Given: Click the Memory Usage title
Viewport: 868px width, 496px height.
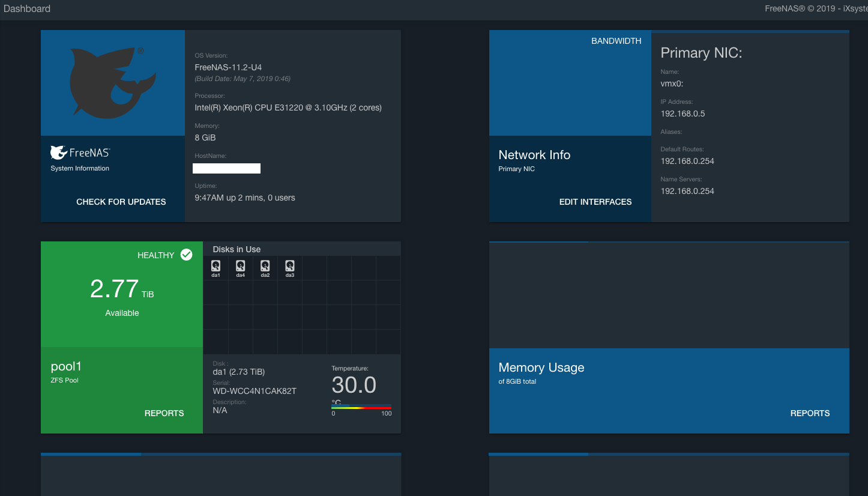Looking at the screenshot, I should [541, 367].
